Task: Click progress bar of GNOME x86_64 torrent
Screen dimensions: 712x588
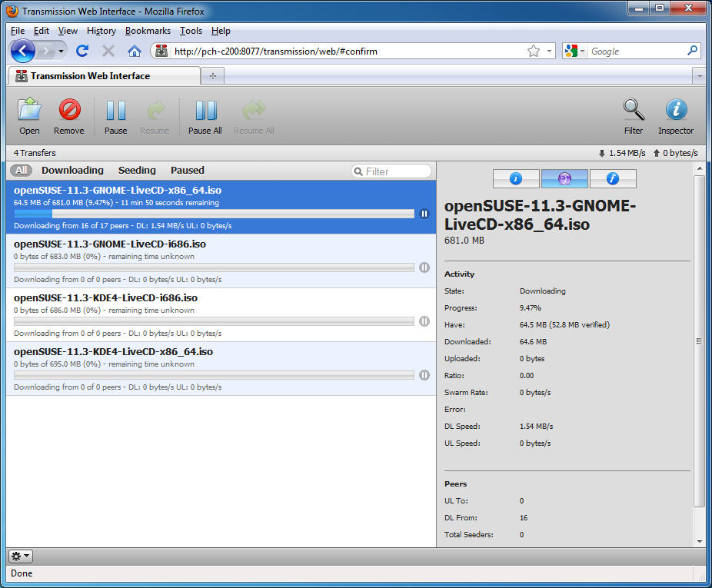Action: 214,214
